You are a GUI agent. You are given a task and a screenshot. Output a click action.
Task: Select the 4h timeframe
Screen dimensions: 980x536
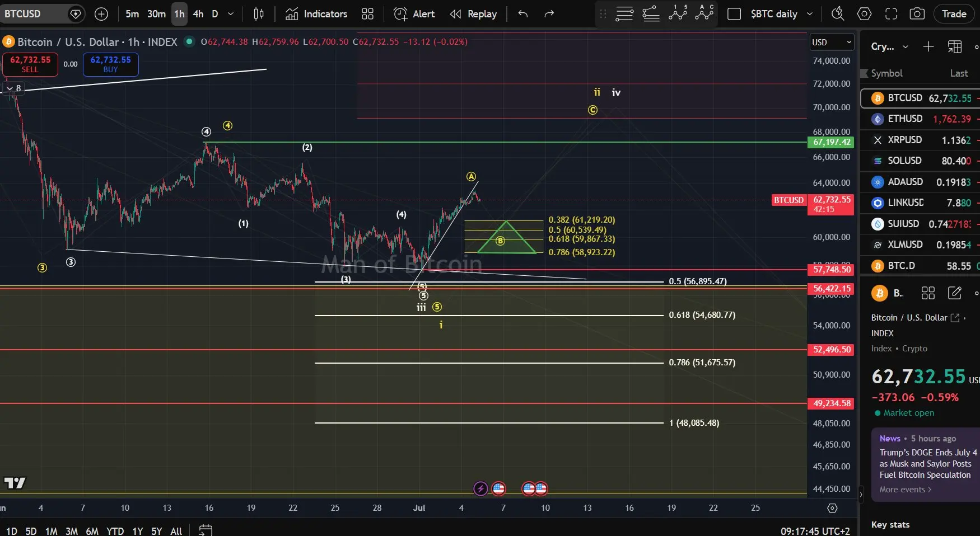[x=198, y=14]
